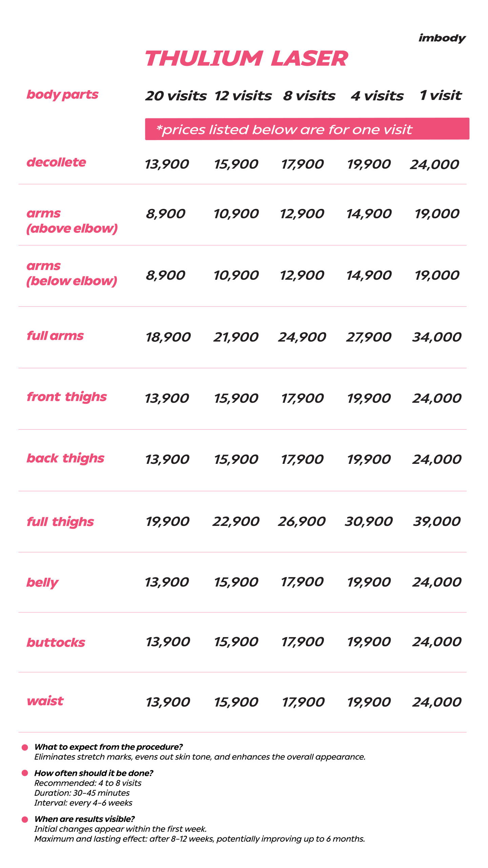The image size is (488, 868).
Task: Click the 'decollete' row label
Action: [x=56, y=162]
